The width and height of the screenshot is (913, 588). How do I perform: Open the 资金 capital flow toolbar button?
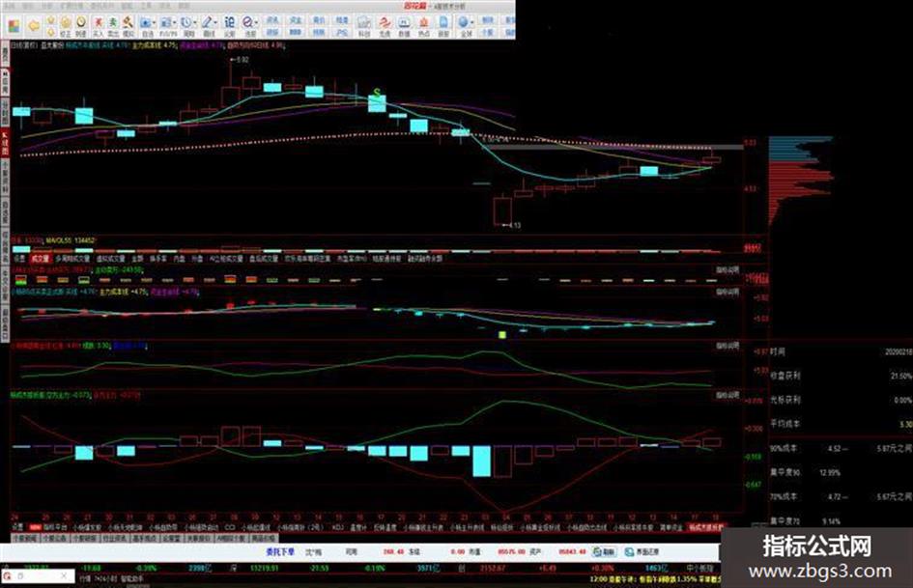tap(296, 20)
